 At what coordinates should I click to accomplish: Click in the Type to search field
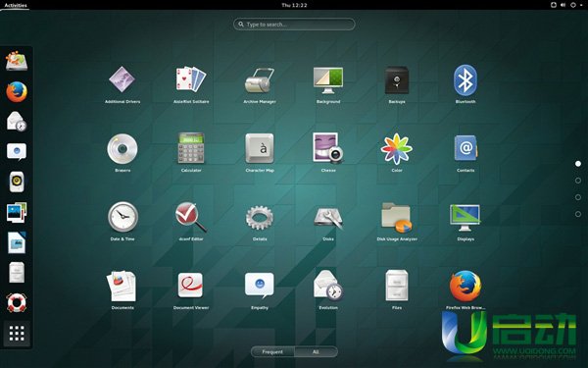294,24
